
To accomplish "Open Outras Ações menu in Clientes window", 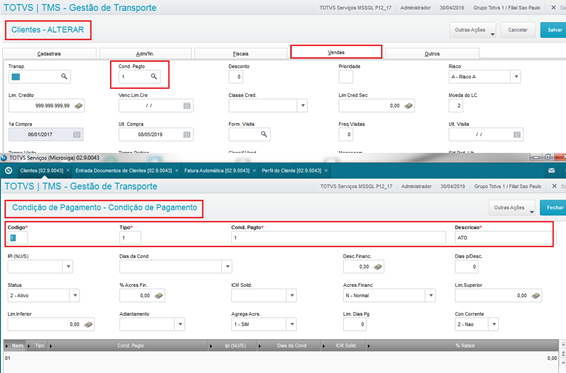I will point(473,30).
